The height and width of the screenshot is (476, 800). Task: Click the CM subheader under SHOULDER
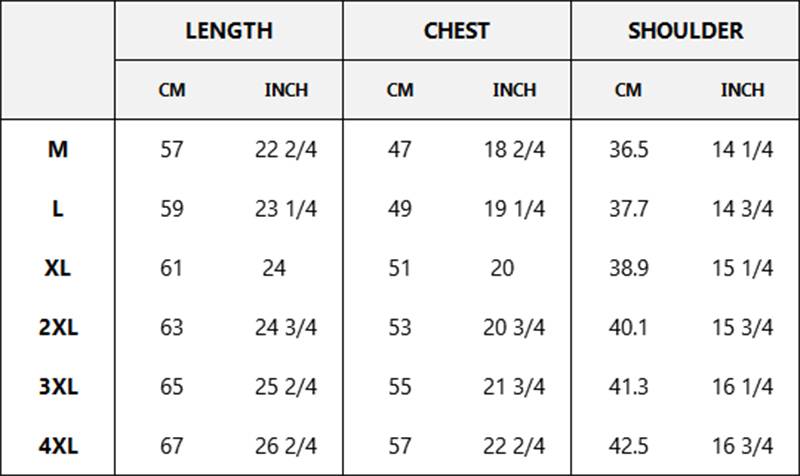(x=628, y=90)
